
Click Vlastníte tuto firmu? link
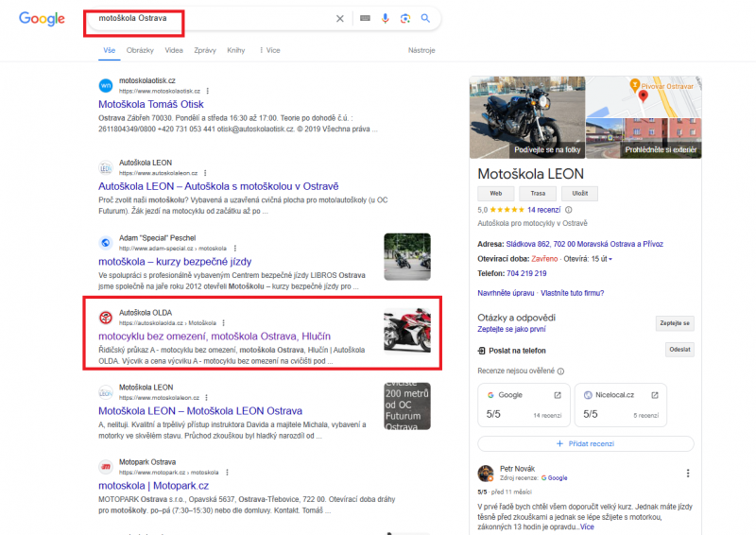(x=573, y=293)
